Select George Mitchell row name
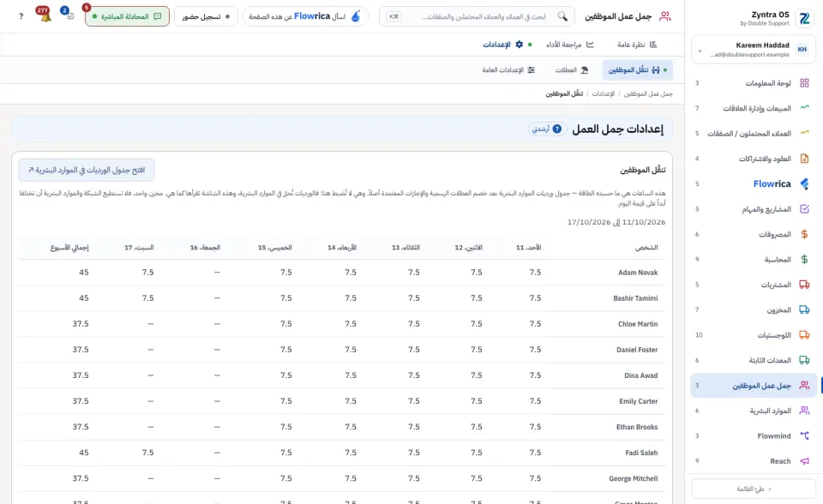The width and height of the screenshot is (823, 504). (x=633, y=478)
